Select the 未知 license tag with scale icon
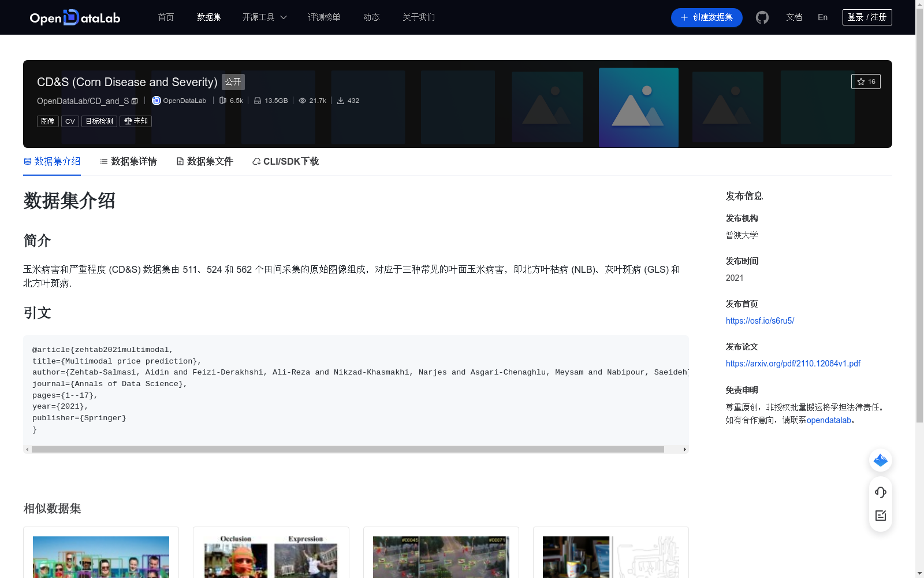This screenshot has width=924, height=578. point(135,121)
